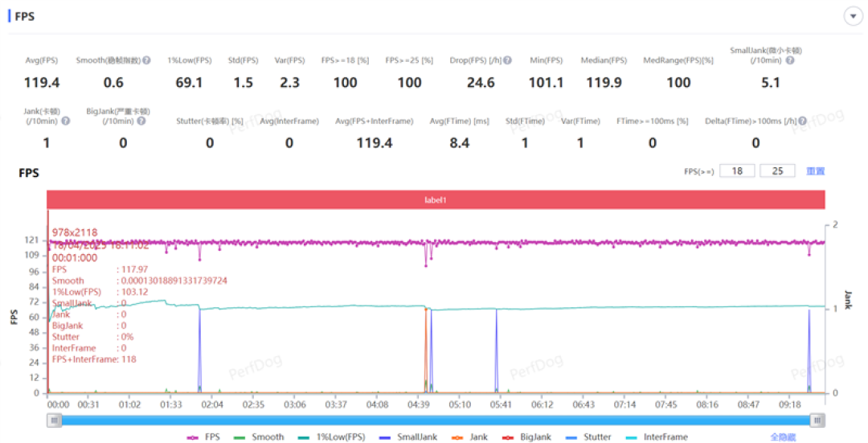The width and height of the screenshot is (868, 443).
Task: Click the FPS threshold field showing 18
Action: pos(737,170)
